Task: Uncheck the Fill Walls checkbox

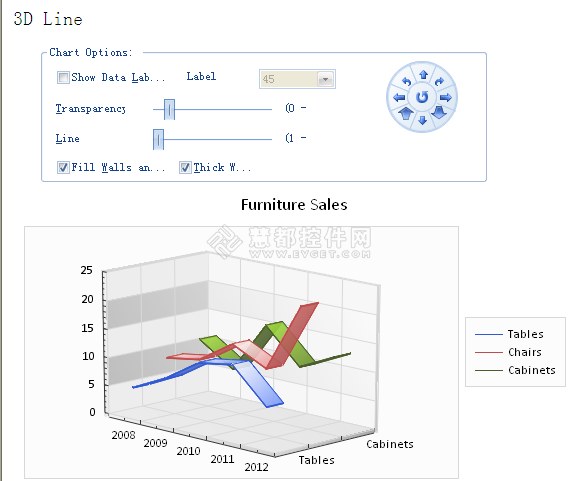Action: pos(63,167)
